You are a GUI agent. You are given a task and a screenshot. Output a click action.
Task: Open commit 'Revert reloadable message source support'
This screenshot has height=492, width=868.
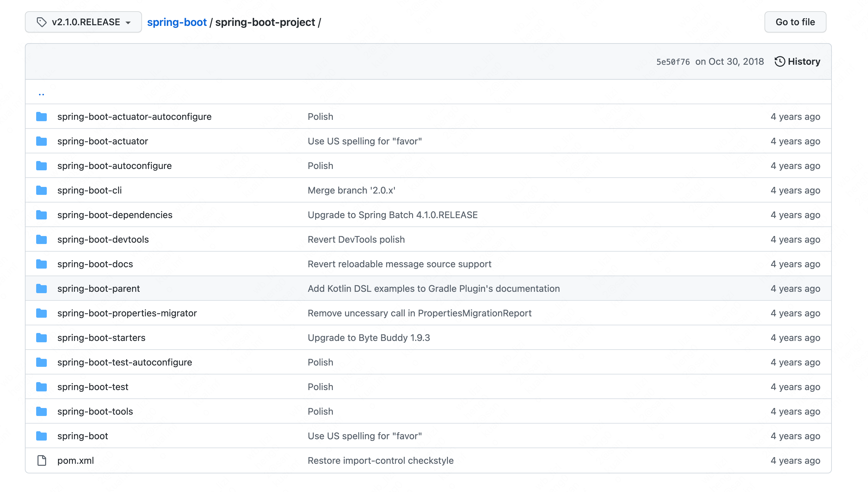(x=399, y=264)
